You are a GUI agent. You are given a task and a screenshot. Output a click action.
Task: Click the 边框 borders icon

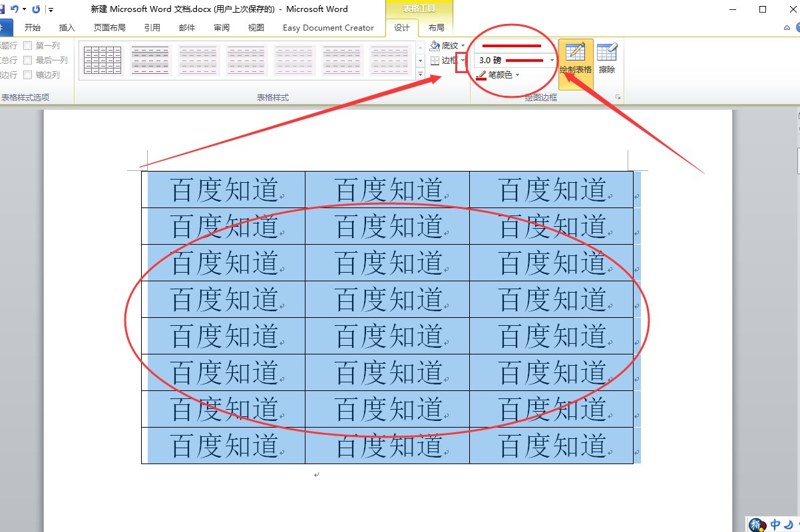[x=435, y=61]
